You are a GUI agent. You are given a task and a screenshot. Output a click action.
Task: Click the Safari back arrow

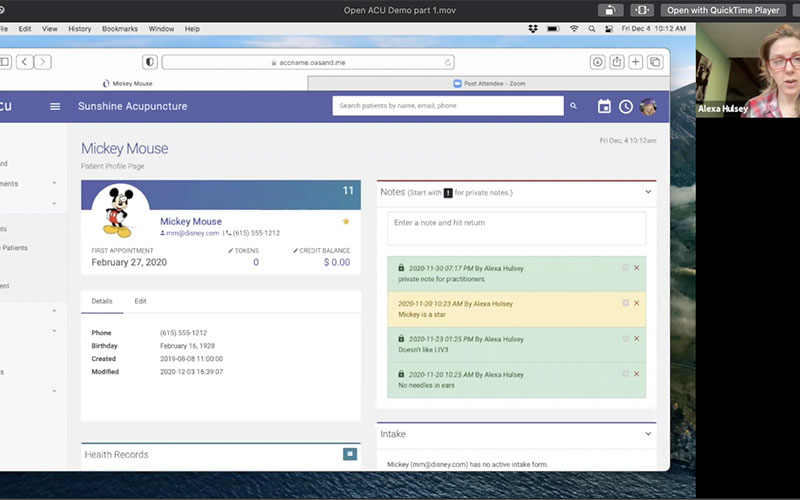pyautogui.click(x=24, y=62)
